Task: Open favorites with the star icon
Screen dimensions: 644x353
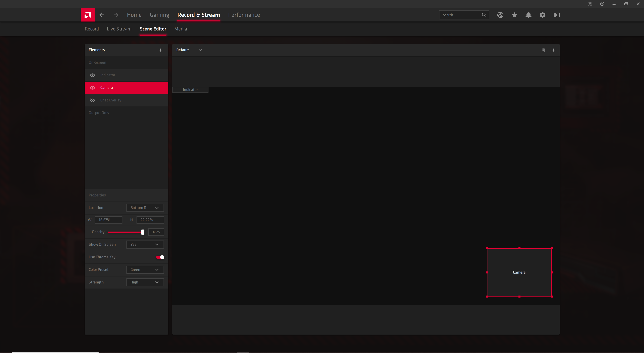Action: [514, 15]
